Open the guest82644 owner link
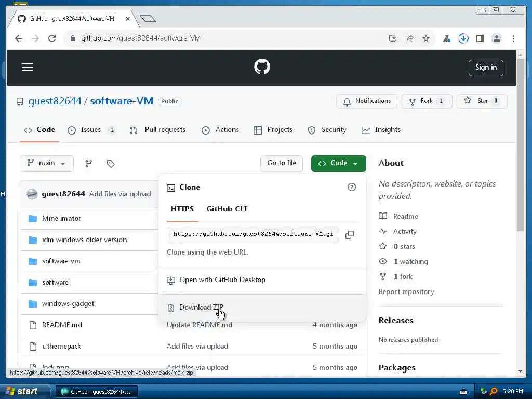532x399 pixels. [55, 101]
